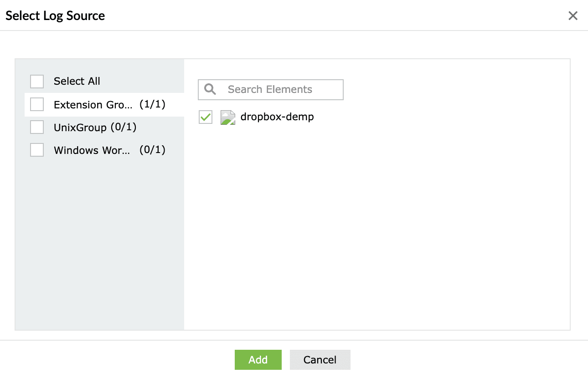Click the Extension Group (1/1) count
This screenshot has width=588, height=378.
tap(152, 105)
